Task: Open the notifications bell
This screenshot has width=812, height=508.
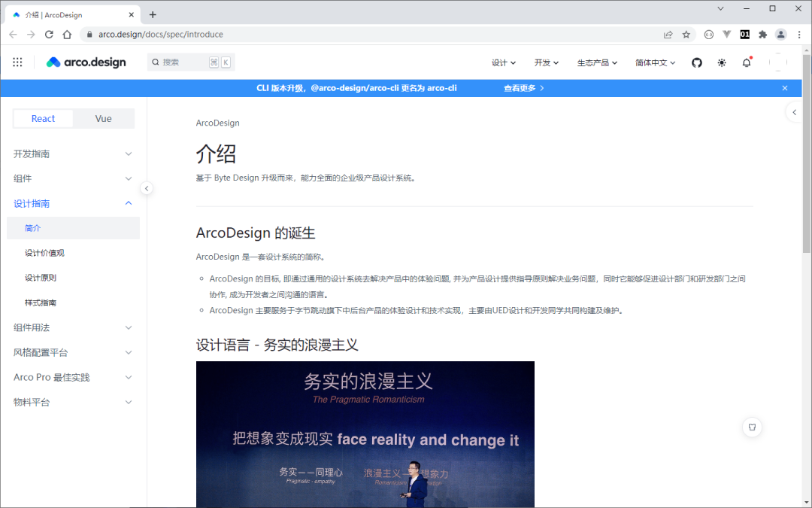Action: tap(747, 62)
